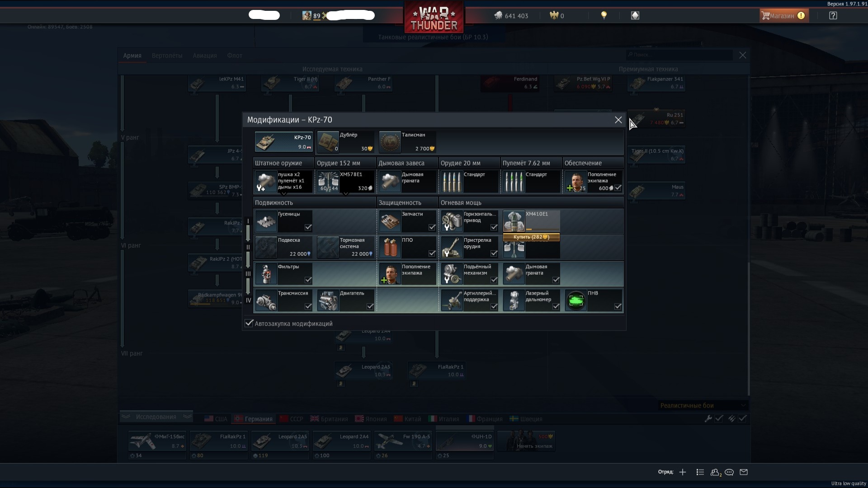Click the Тормозная система modification
This screenshot has height=488, width=868.
point(345,247)
